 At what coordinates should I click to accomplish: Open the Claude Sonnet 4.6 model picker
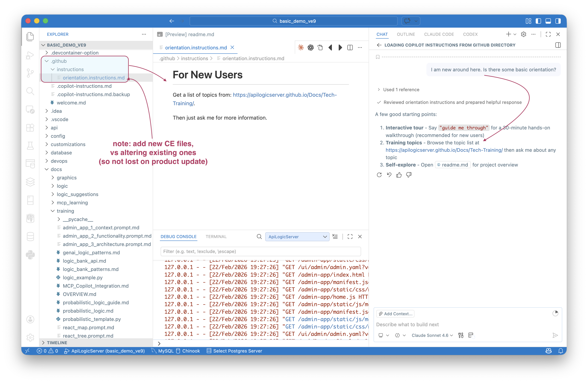pyautogui.click(x=432, y=335)
